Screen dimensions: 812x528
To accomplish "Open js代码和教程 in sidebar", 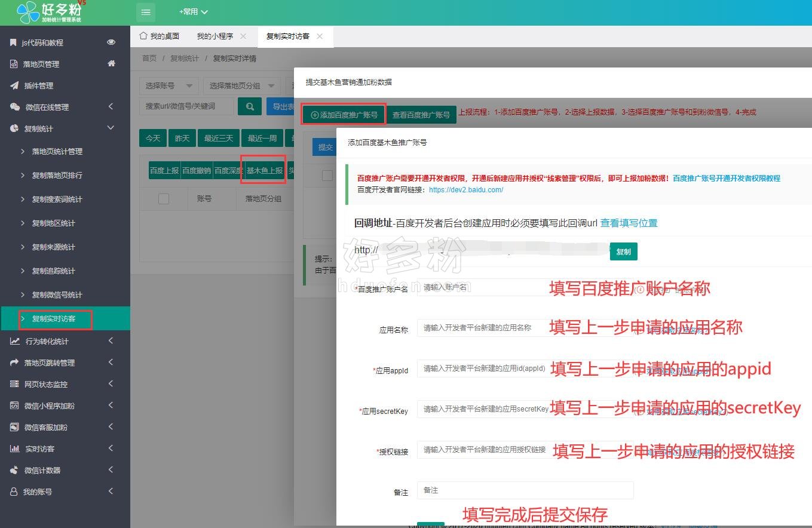I will tap(42, 43).
